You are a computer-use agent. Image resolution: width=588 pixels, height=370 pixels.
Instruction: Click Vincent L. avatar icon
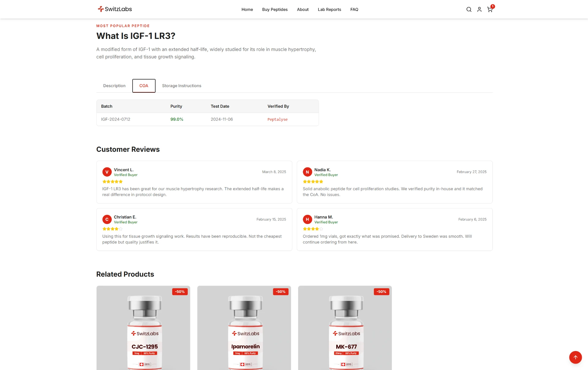tap(107, 172)
